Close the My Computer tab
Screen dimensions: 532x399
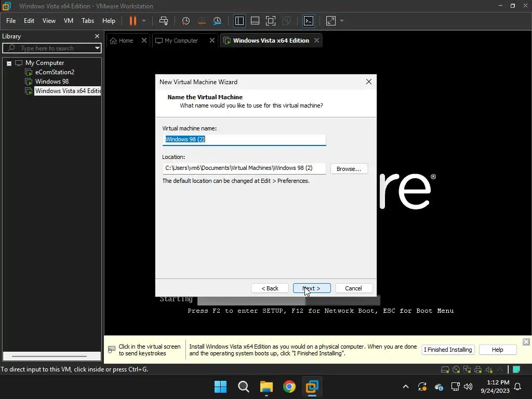[212, 41]
